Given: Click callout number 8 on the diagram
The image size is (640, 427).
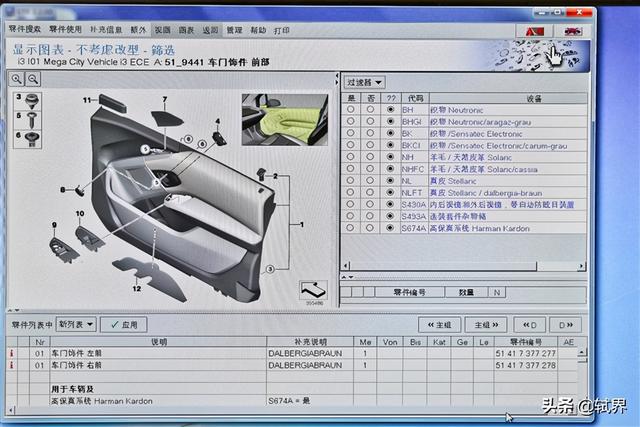Looking at the screenshot, I should [62, 190].
